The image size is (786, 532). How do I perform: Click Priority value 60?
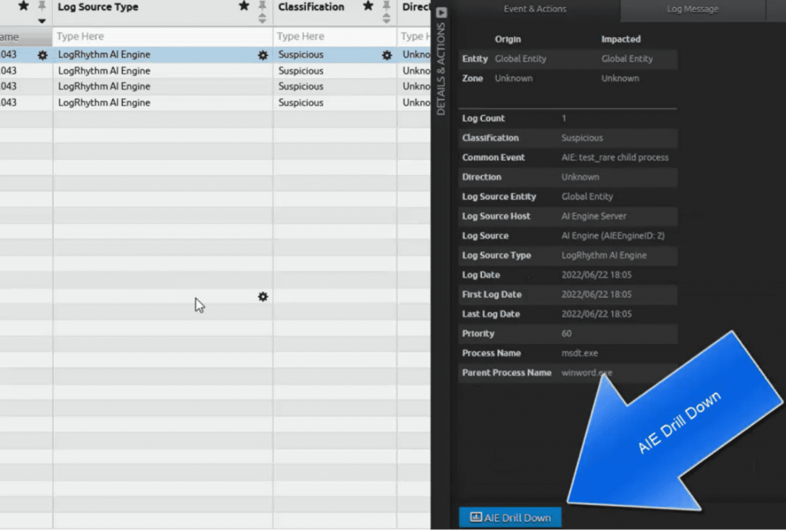pyautogui.click(x=566, y=333)
